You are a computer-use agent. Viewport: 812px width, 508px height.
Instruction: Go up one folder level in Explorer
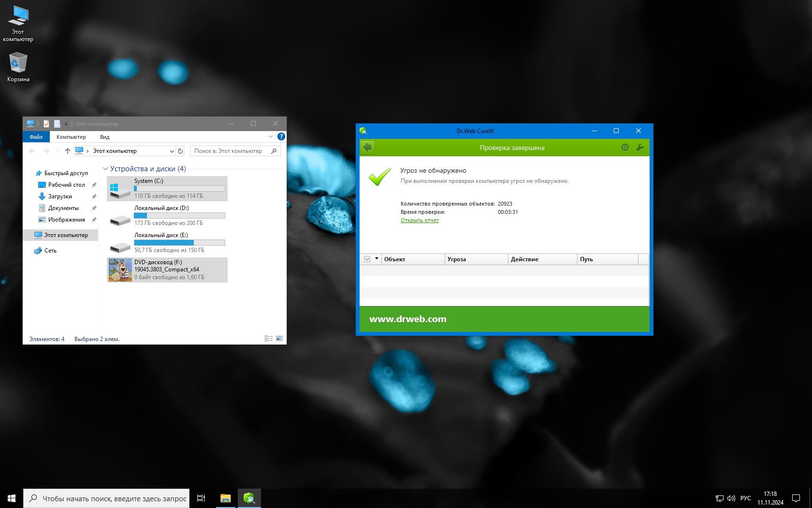(67, 151)
